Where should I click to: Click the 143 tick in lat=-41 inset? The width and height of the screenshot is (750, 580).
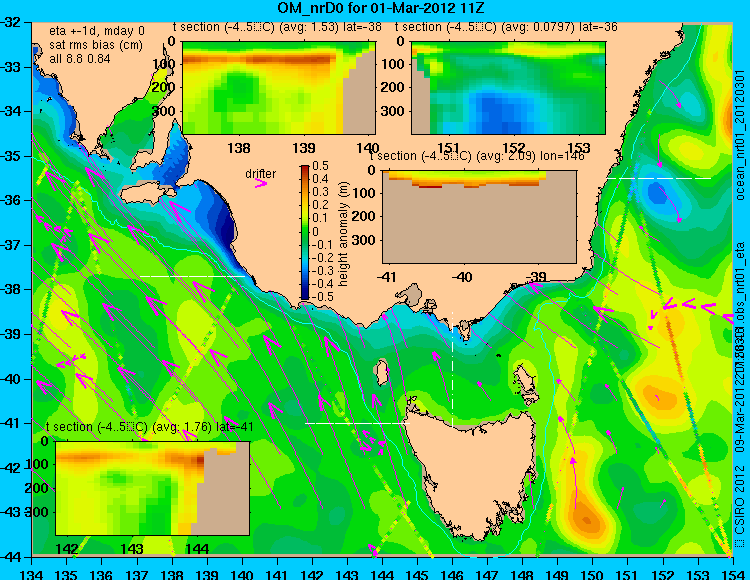132,548
